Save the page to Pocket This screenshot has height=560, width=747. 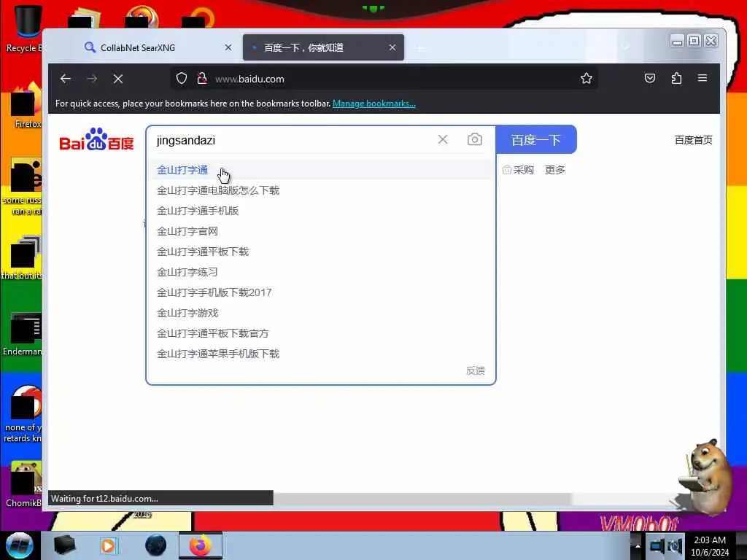point(650,78)
